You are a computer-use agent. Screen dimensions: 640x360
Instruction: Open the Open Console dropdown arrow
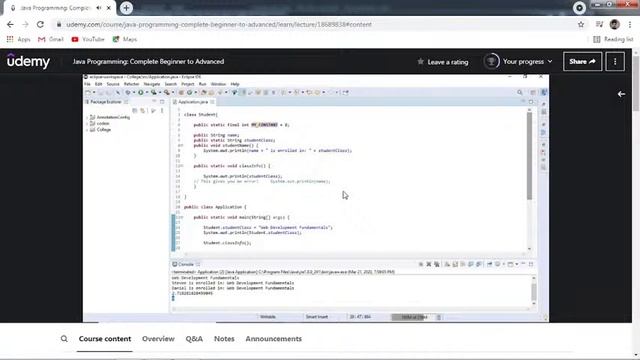(x=517, y=264)
